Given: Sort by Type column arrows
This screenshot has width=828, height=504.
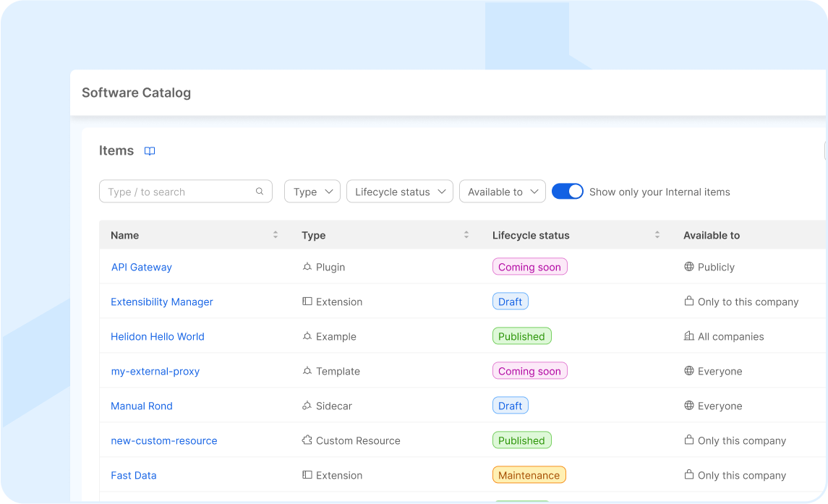Looking at the screenshot, I should coord(466,235).
